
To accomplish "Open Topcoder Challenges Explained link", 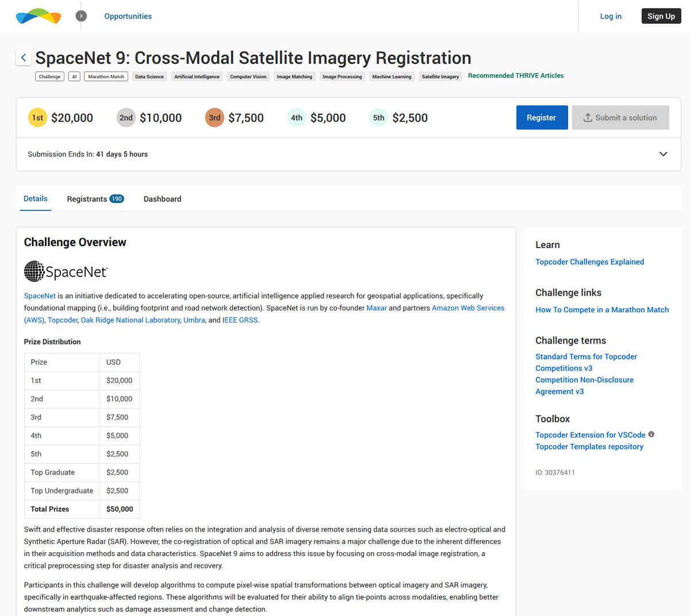I will (x=589, y=262).
